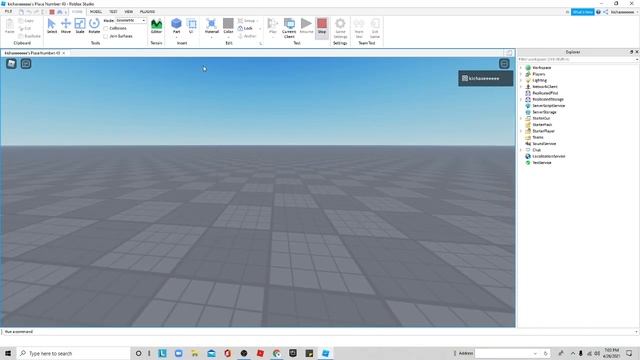Viewport: 640px width, 360px height.
Task: Click the Paste clipboard button
Action: (9, 26)
